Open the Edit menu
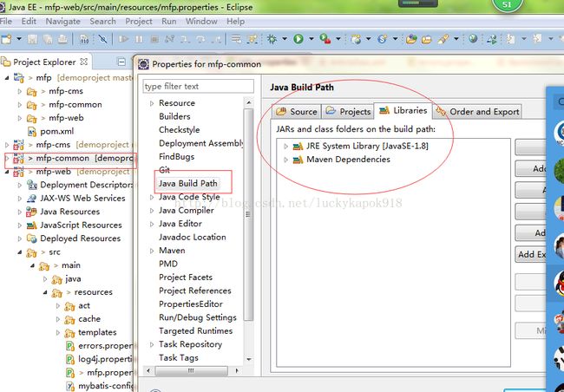This screenshot has height=392, width=564. click(29, 21)
